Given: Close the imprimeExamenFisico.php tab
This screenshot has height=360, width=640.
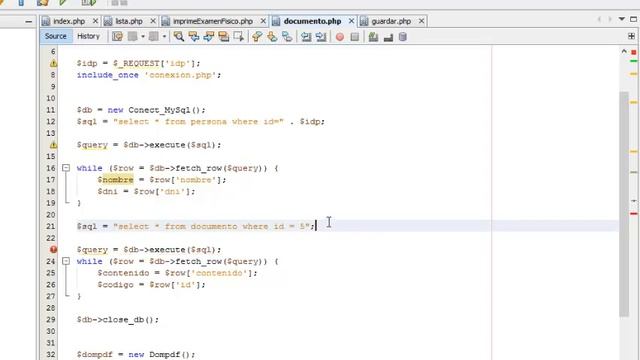Looking at the screenshot, I should [x=263, y=21].
